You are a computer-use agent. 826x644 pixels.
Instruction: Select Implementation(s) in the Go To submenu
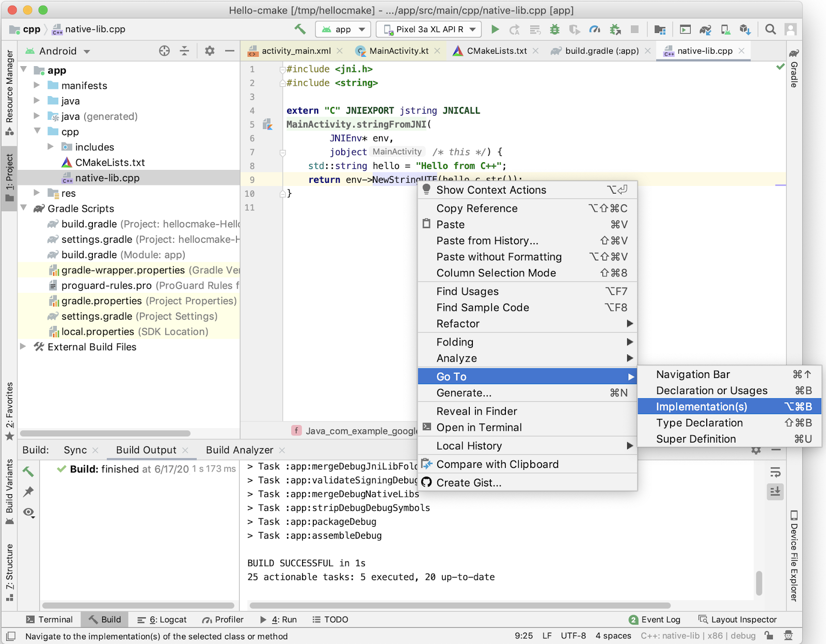click(701, 406)
